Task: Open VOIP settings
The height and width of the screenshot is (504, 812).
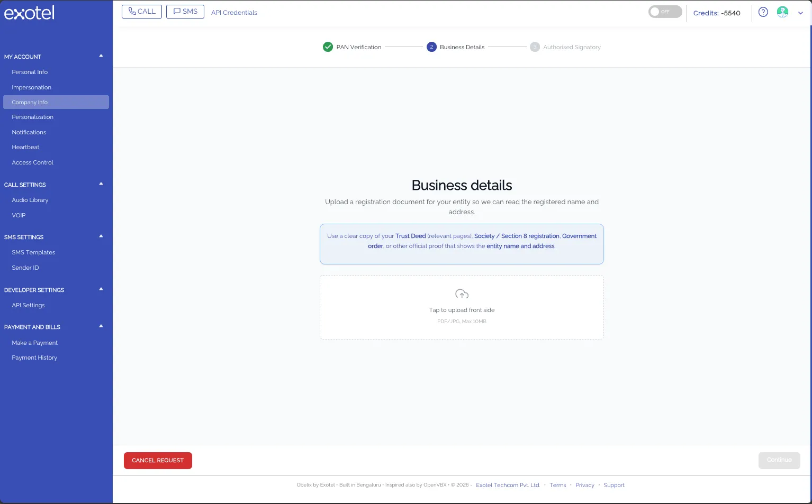Action: point(19,215)
